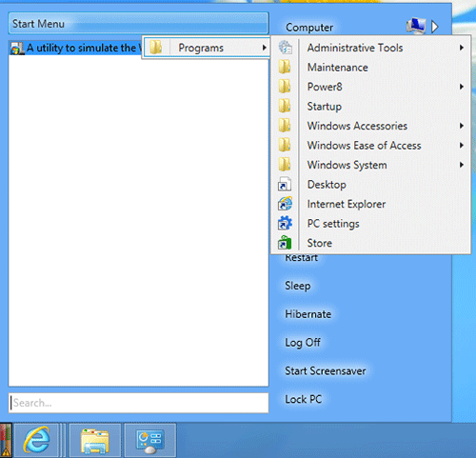The width and height of the screenshot is (476, 458).
Task: Click the Sleep option
Action: [298, 286]
